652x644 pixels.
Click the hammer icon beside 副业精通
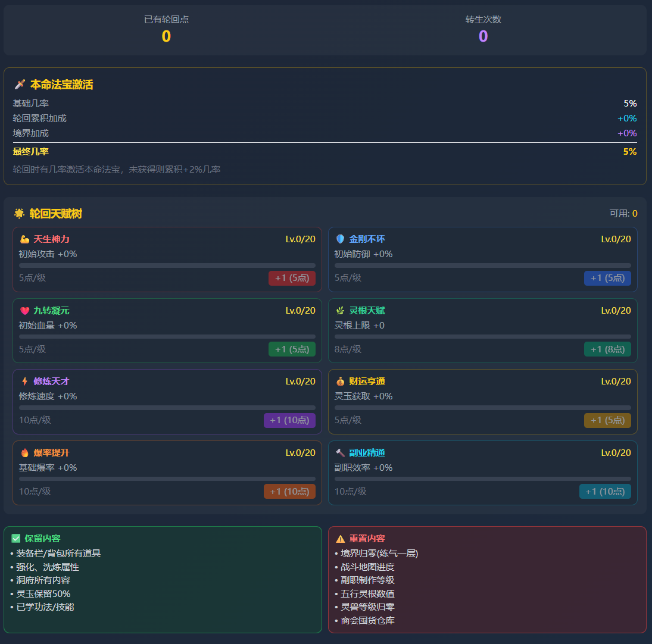[x=340, y=453]
